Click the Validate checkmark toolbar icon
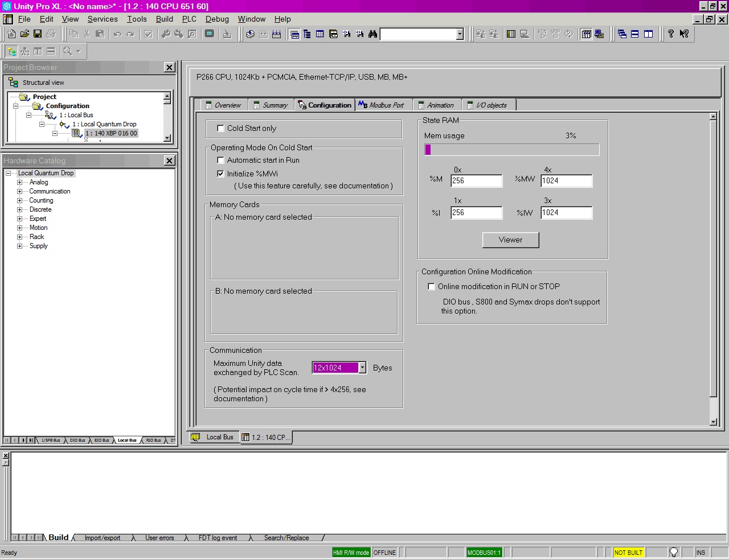The width and height of the screenshot is (729, 560). (148, 34)
